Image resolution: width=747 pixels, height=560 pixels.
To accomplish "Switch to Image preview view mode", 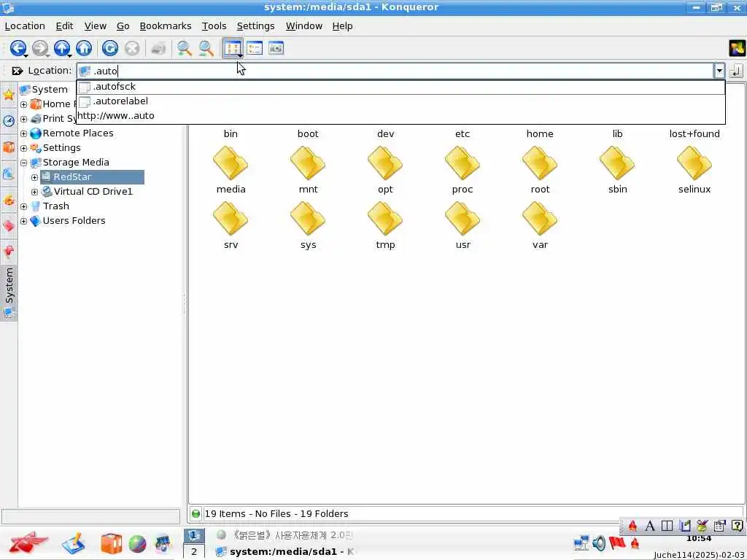I will click(x=276, y=48).
